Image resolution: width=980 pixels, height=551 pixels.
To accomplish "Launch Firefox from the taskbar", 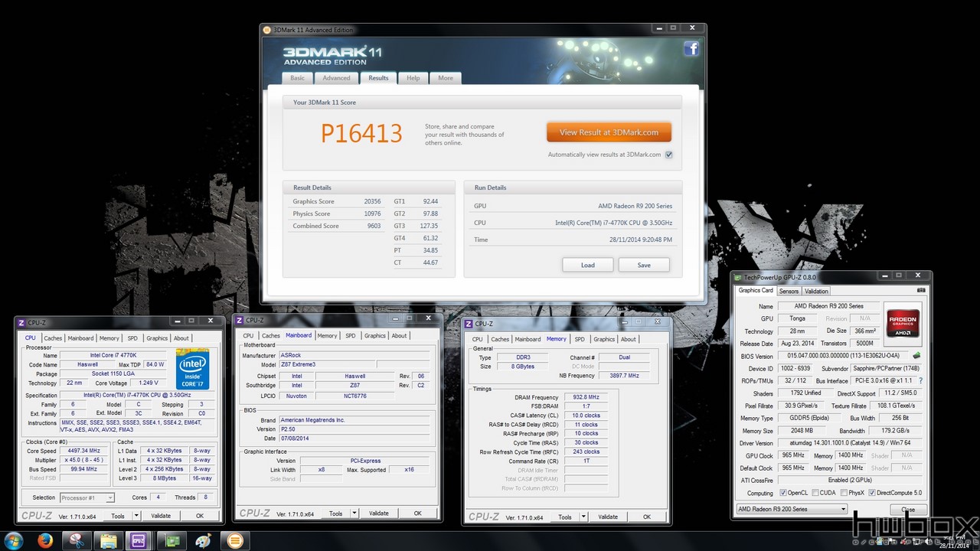I will tap(44, 541).
